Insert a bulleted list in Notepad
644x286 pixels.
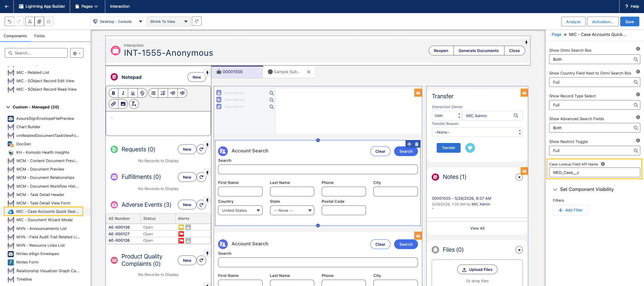pos(153,93)
